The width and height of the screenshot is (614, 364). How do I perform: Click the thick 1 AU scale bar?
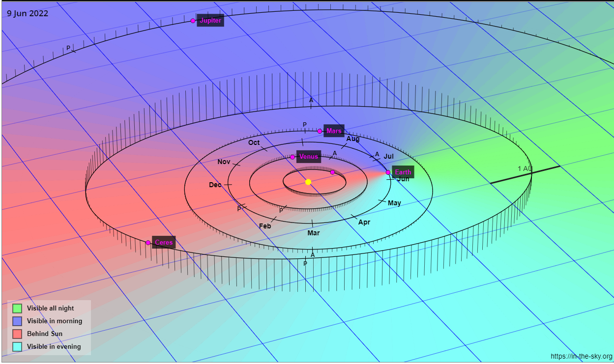[525, 175]
